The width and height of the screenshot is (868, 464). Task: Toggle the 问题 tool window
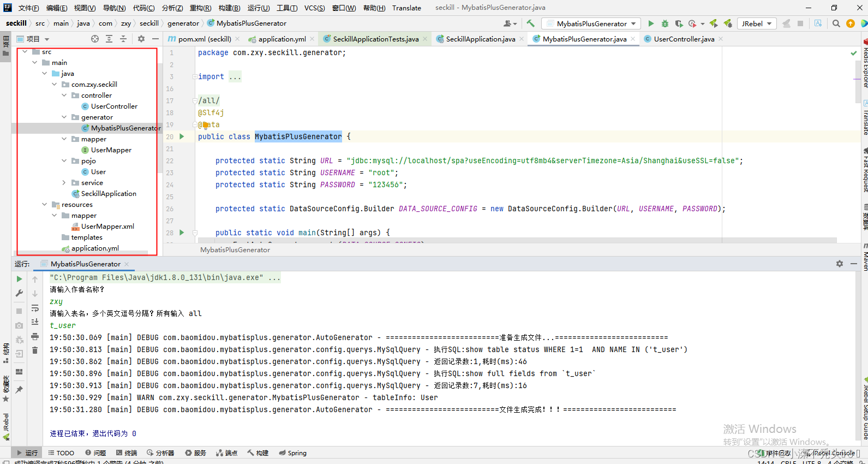pos(95,453)
